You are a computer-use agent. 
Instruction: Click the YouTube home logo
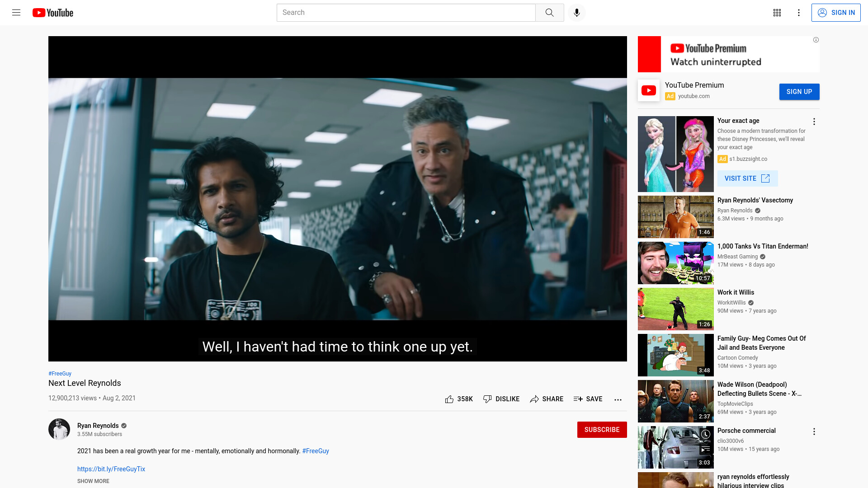pos(53,13)
